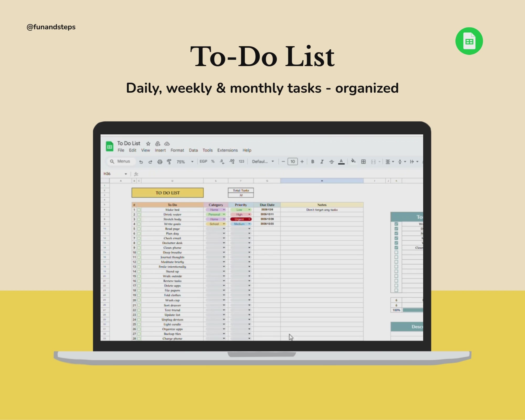Tick the Write goals task checkbox
The width and height of the screenshot is (525, 420).
coord(139,224)
